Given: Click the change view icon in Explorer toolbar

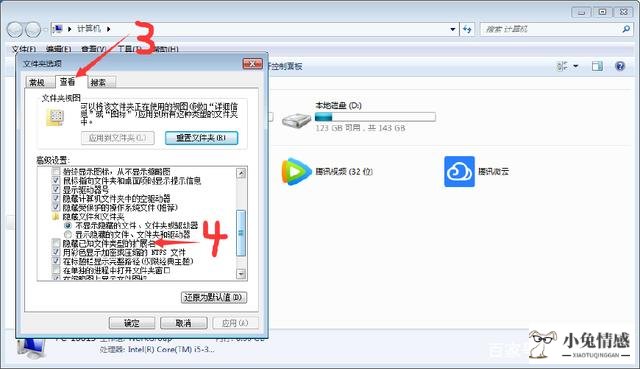Looking at the screenshot, I should point(562,66).
